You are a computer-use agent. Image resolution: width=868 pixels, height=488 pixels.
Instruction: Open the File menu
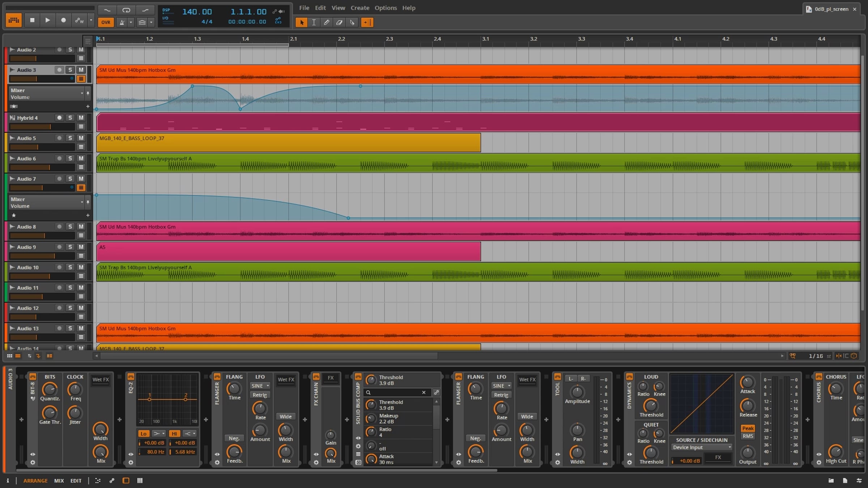click(304, 8)
